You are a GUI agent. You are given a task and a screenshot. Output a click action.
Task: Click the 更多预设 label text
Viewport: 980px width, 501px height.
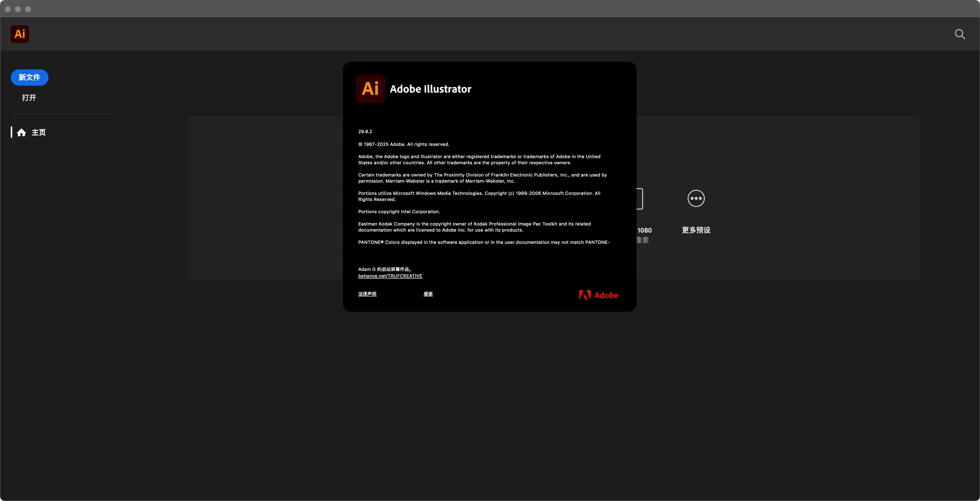pos(696,230)
